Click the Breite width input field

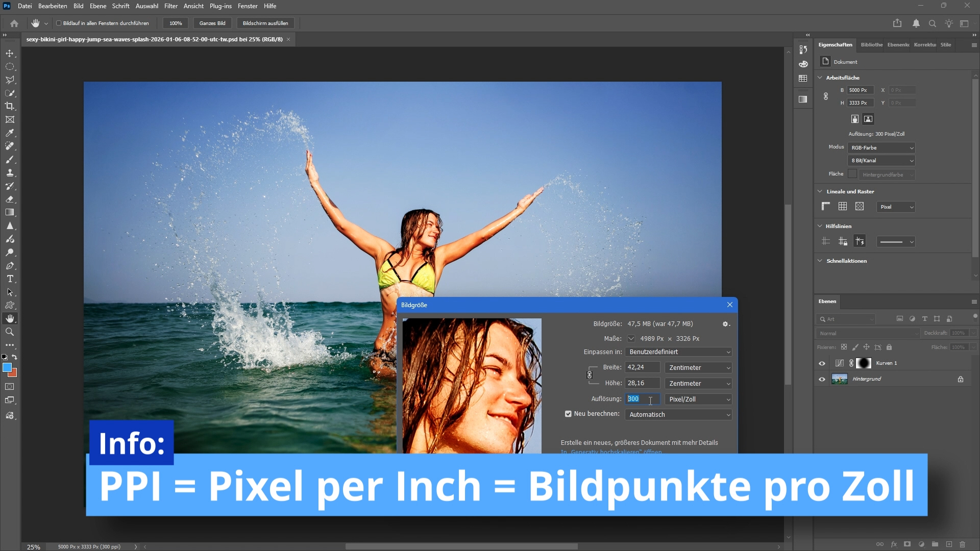pyautogui.click(x=642, y=367)
